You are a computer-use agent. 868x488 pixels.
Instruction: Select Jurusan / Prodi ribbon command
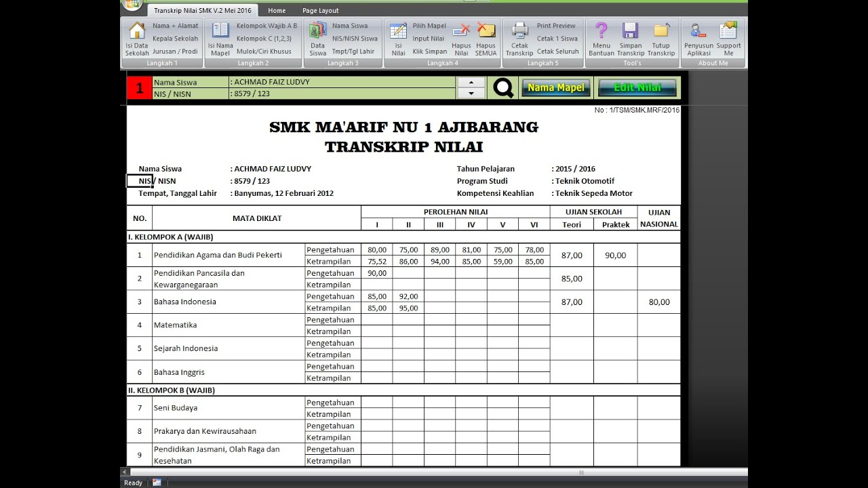pos(175,52)
